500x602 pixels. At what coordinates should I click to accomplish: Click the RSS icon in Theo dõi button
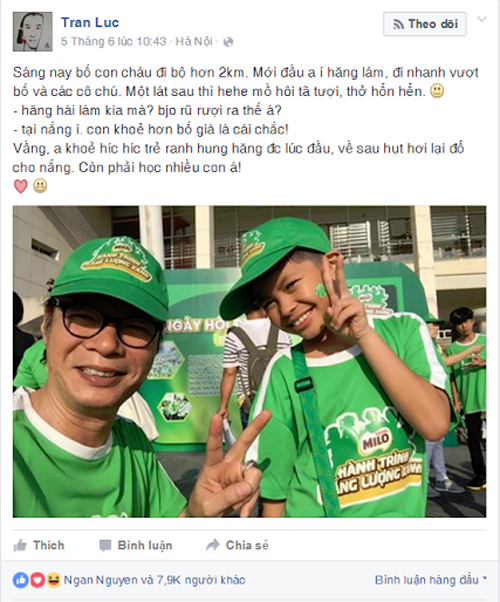398,25
